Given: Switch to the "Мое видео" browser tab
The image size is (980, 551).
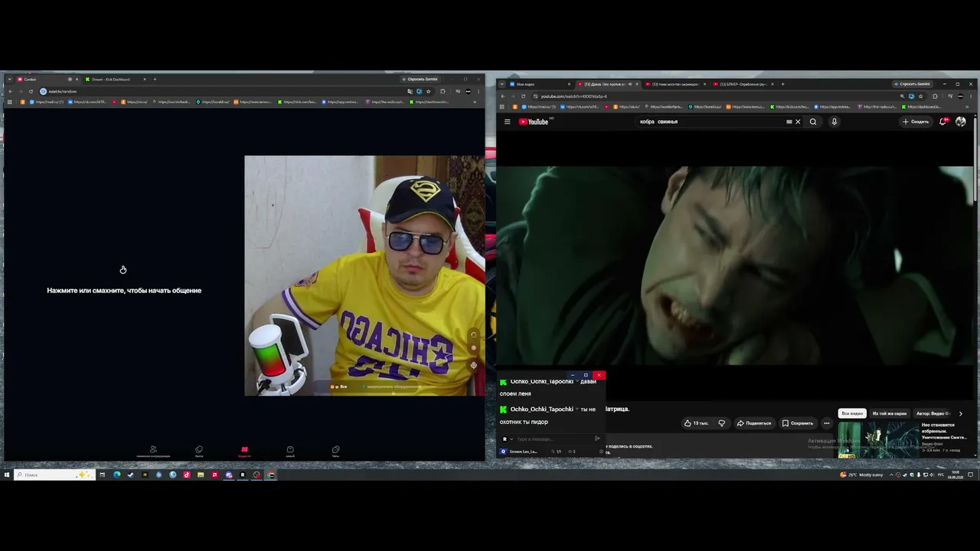Looking at the screenshot, I should pos(540,84).
